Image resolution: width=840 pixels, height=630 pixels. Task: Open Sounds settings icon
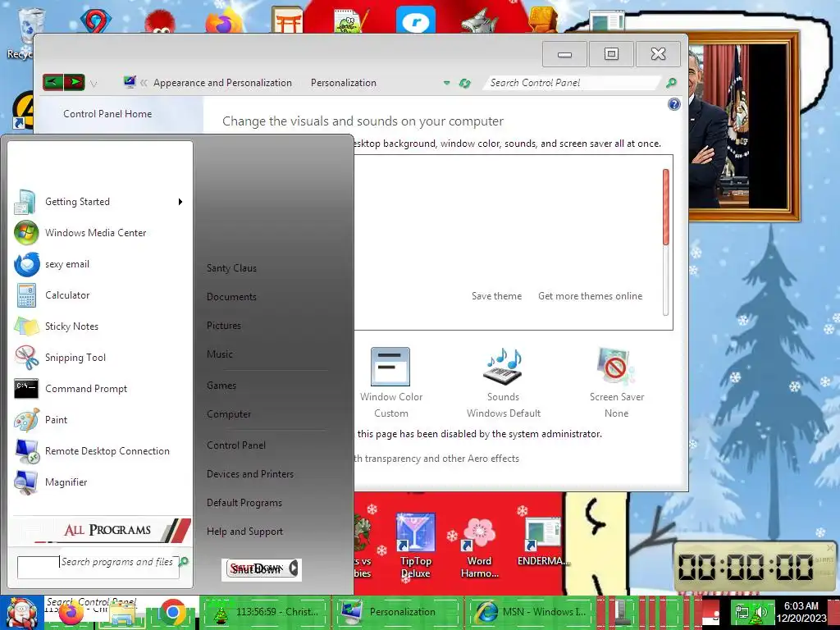click(x=503, y=366)
